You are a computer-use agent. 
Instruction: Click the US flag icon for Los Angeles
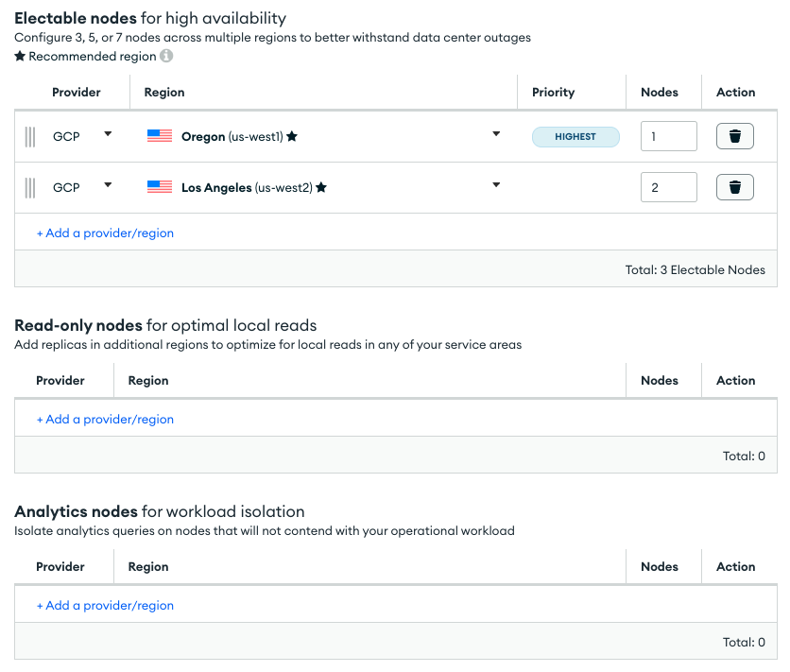click(x=161, y=186)
